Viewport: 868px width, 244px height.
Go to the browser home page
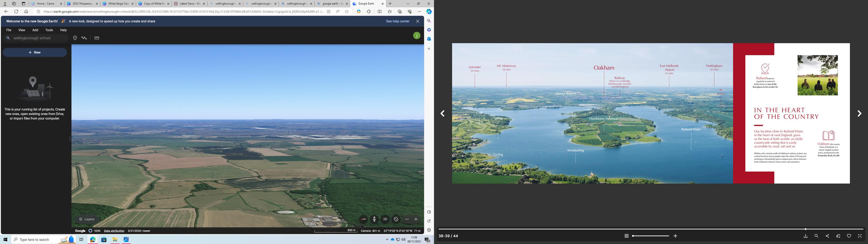point(26,12)
